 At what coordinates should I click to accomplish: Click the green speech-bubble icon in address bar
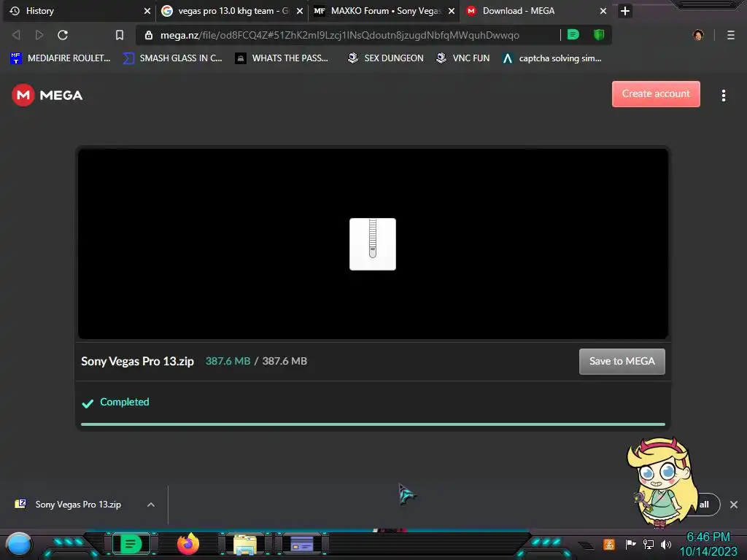pyautogui.click(x=573, y=34)
